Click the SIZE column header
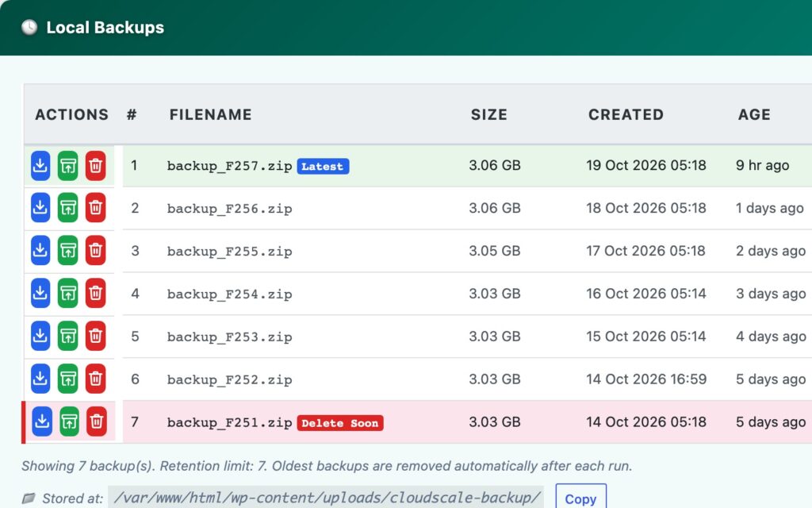This screenshot has height=508, width=812. tap(488, 114)
